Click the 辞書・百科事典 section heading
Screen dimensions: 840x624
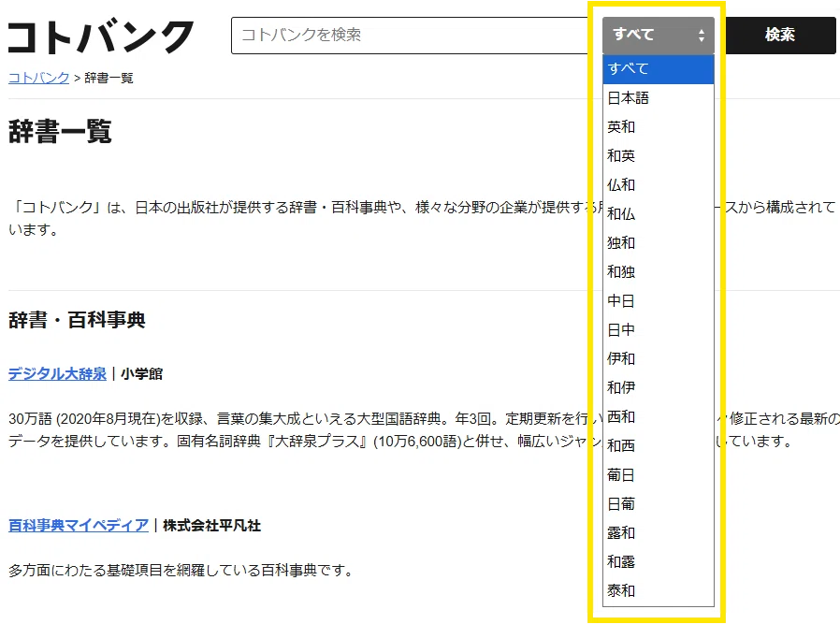pos(77,320)
